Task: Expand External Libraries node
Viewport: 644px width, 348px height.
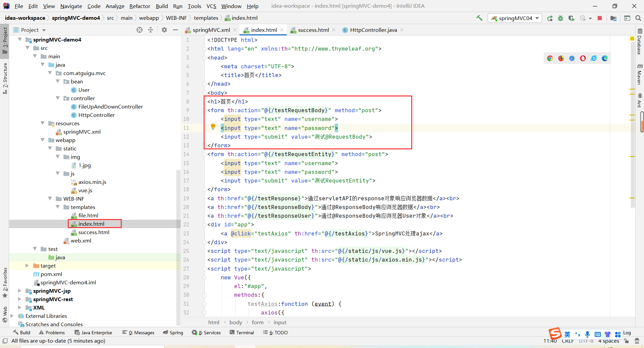Action: 12,316
